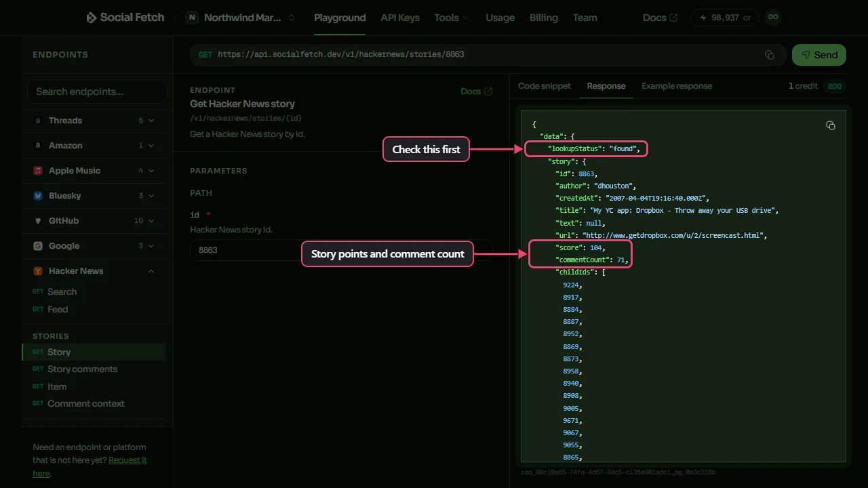Click the credits lightning badge showing 98,937 cr
Viewport: 868px width, 488px height.
725,18
